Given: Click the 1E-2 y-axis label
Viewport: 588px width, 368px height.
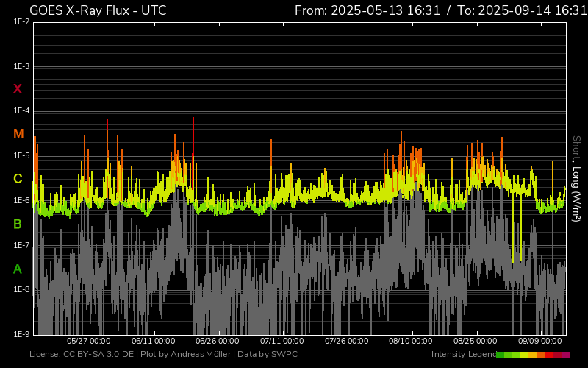Looking at the screenshot, I should 21,22.
